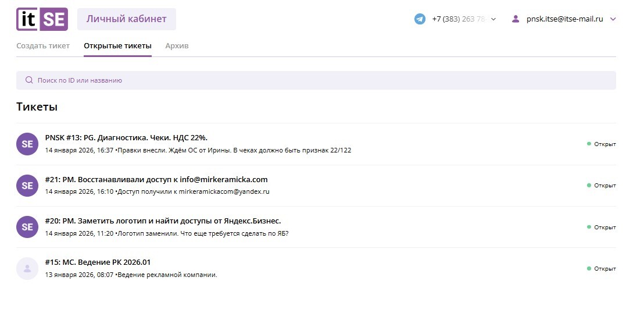Open the account menu chevron
644x316 pixels.
point(613,19)
